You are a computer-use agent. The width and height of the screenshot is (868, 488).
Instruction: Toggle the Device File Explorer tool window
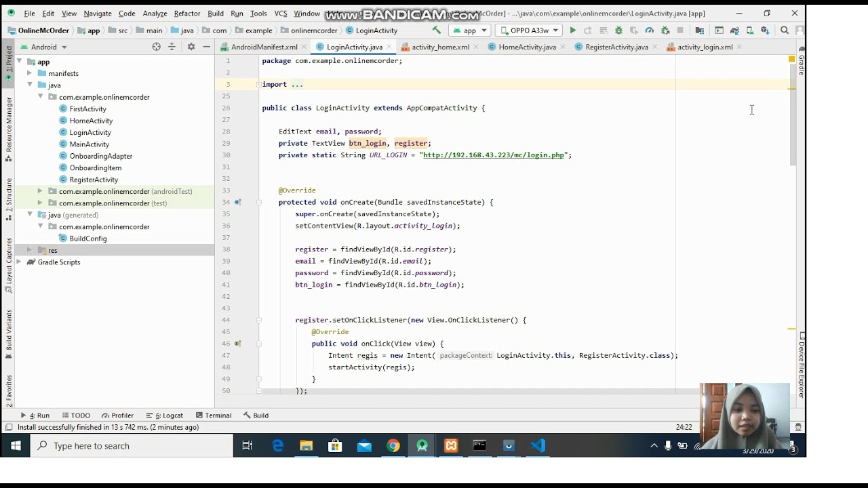[x=801, y=365]
